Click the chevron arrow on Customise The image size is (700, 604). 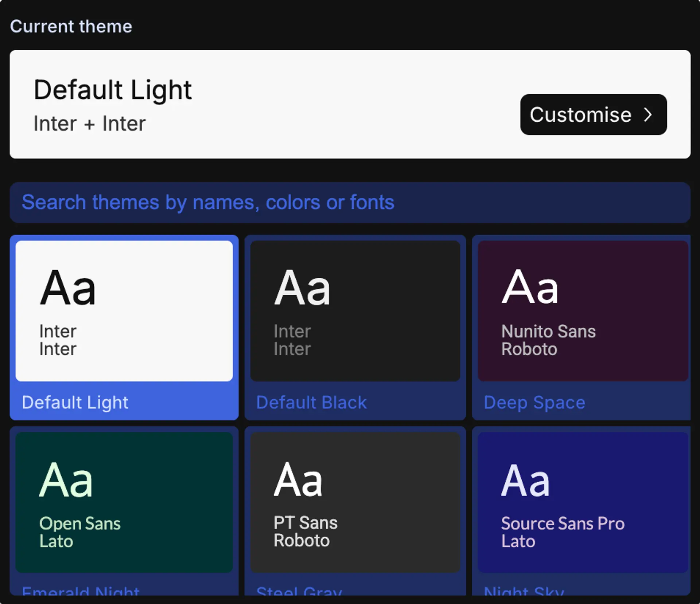coord(647,115)
